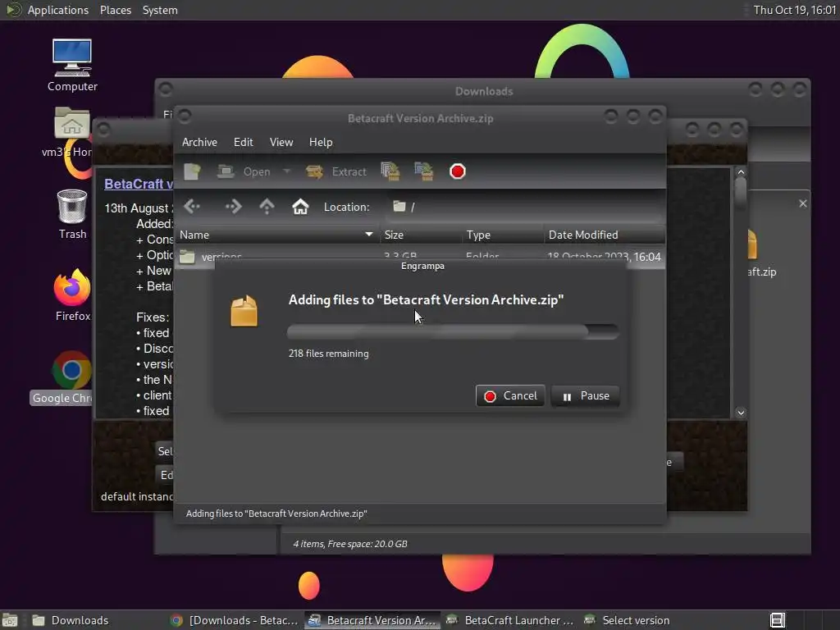Open the Home folder desktop icon
Image resolution: width=840 pixels, height=630 pixels.
(71, 131)
